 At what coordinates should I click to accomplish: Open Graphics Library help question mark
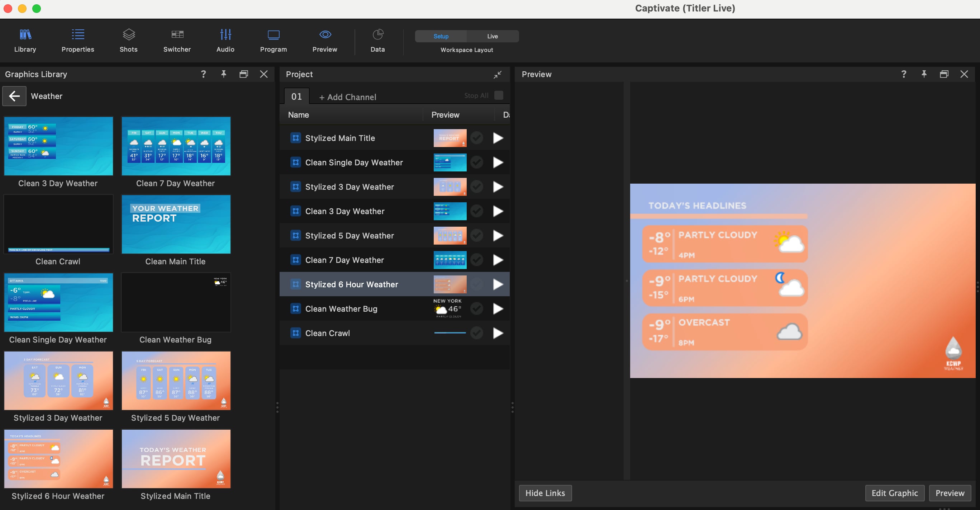[x=203, y=74]
